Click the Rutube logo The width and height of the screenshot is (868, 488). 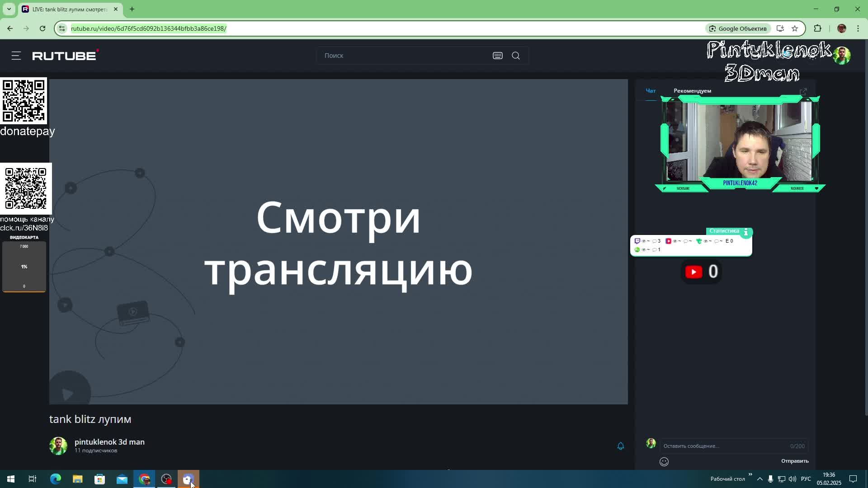(x=65, y=56)
